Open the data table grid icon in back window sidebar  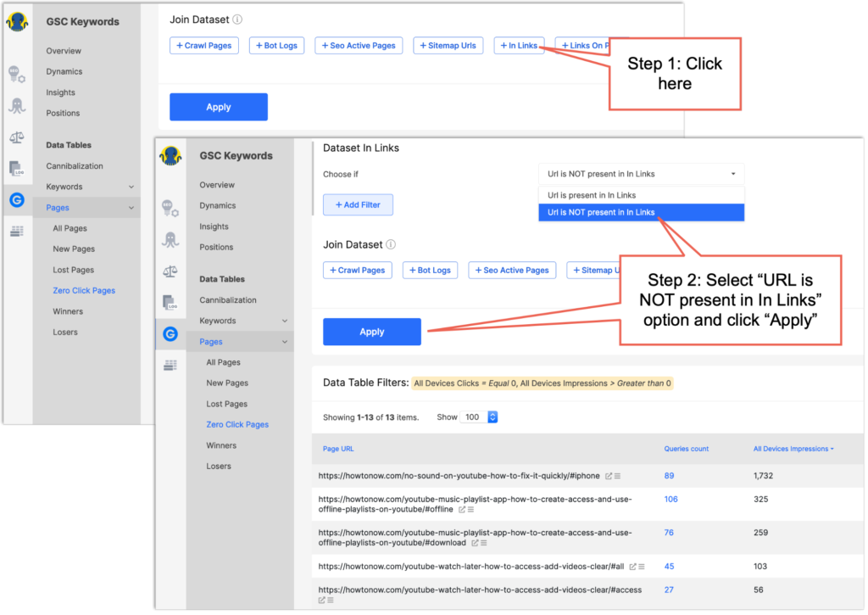tap(17, 231)
